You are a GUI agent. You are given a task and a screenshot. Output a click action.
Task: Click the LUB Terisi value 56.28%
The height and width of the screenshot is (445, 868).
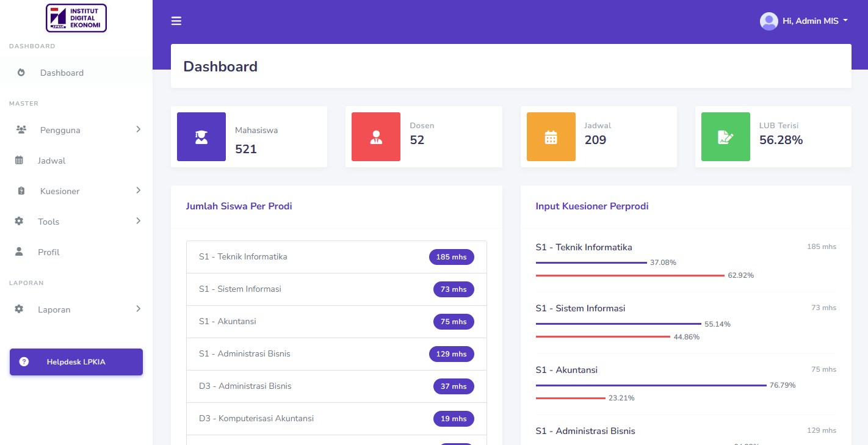(781, 140)
